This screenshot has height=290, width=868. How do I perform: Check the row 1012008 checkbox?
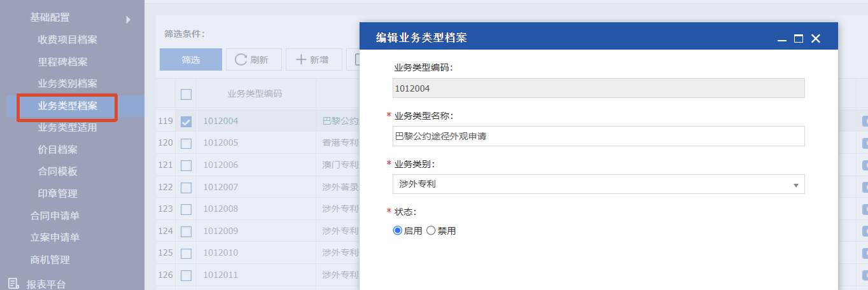point(186,209)
